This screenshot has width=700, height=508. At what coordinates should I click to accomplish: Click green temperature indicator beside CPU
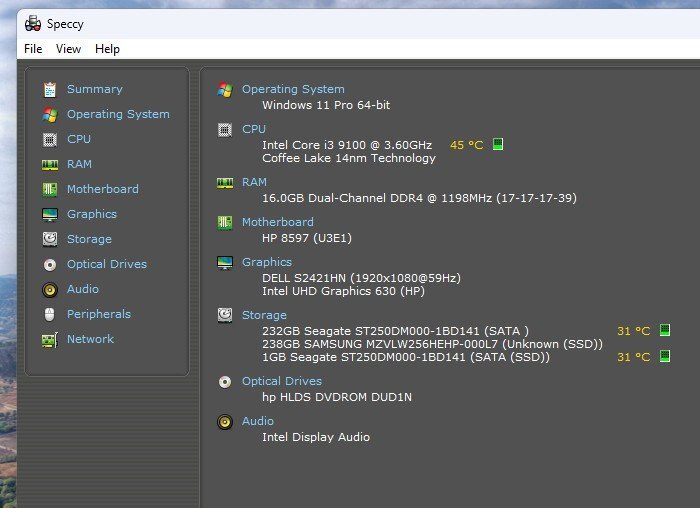coord(498,144)
